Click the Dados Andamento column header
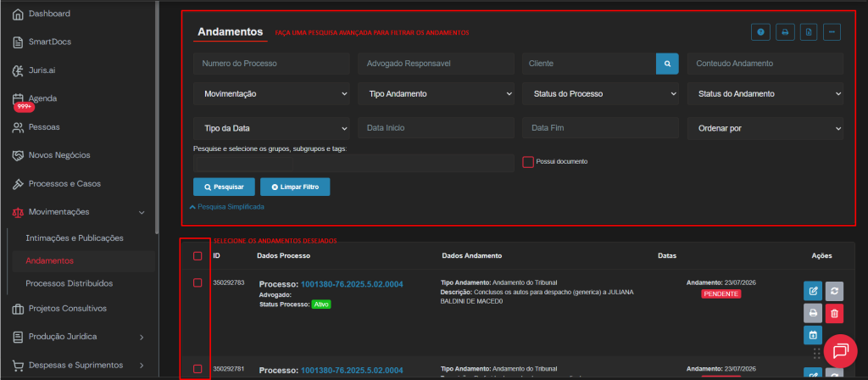Viewport: 868px width, 380px height. pos(472,256)
